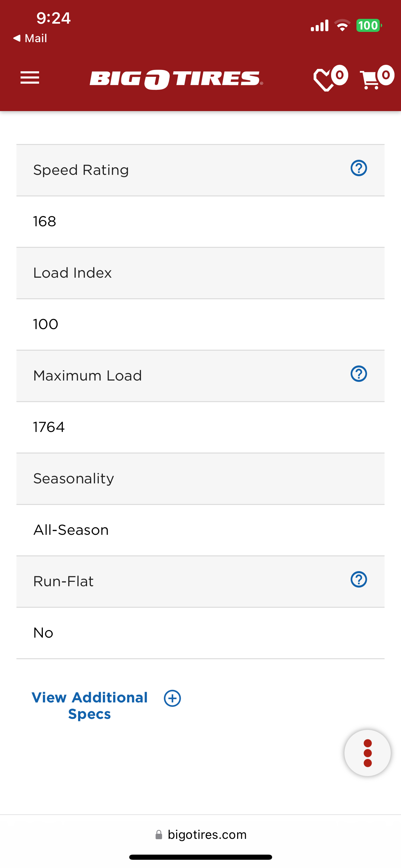401x868 pixels.
Task: Tap the Speed Rating row header
Action: pos(200,170)
